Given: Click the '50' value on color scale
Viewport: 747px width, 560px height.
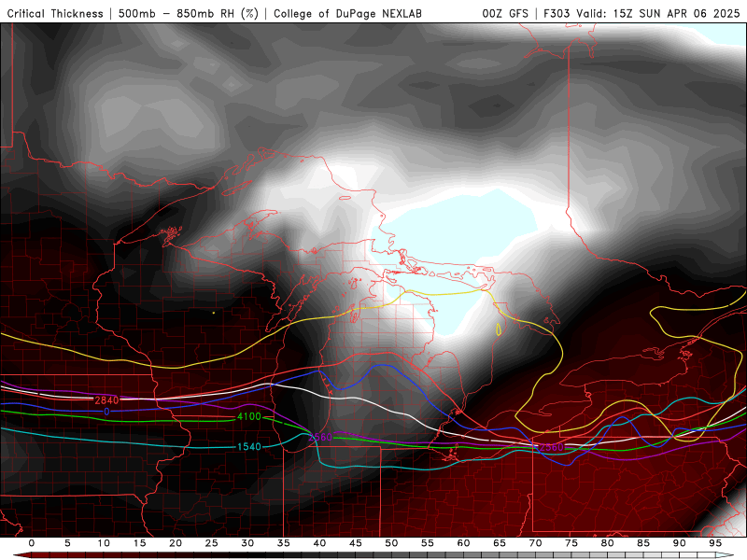Looking at the screenshot, I should point(391,543).
